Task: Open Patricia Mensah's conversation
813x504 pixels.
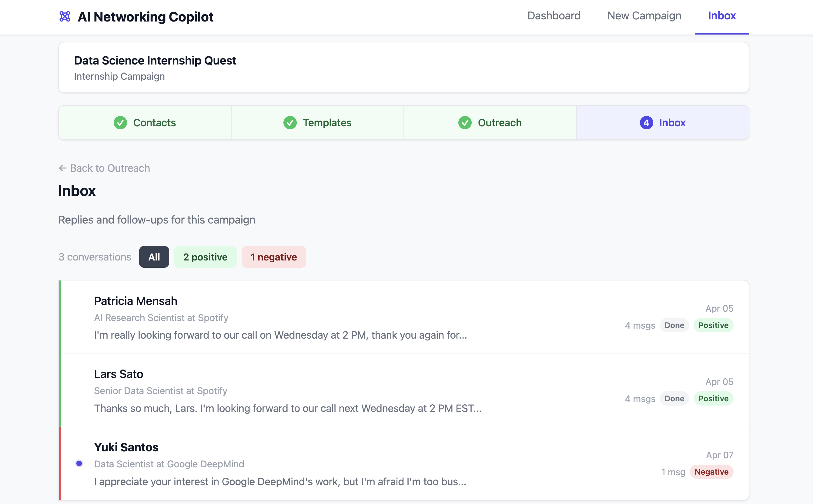Action: (280, 317)
